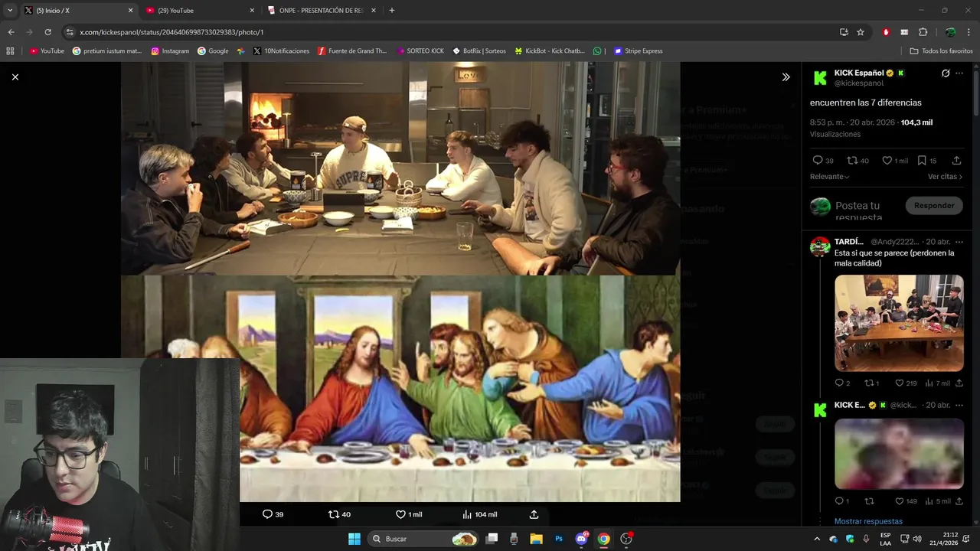Open the Extensions puzzle icon
The height and width of the screenshot is (551, 980).
pyautogui.click(x=923, y=32)
